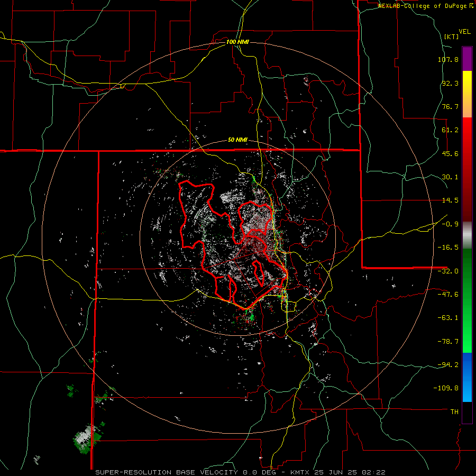Pick the gray near-zero segment of the color bar
The width and height of the screenshot is (476, 476).
(x=467, y=235)
